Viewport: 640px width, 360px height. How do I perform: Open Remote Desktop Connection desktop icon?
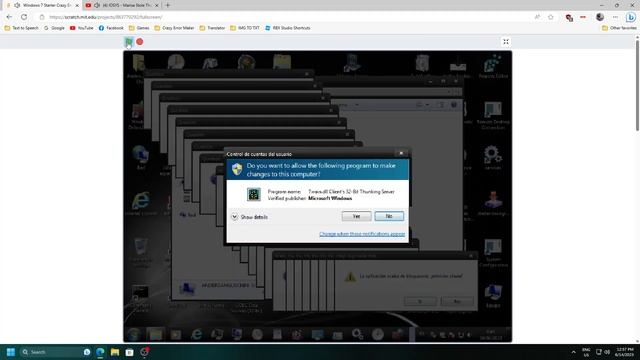click(493, 115)
